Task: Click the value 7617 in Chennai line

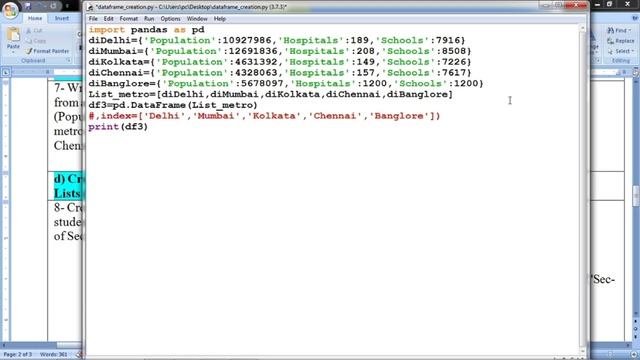Action: click(x=454, y=73)
